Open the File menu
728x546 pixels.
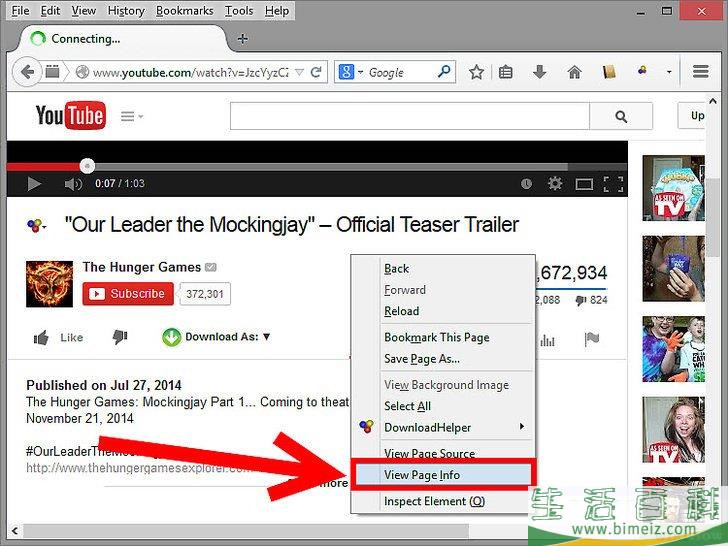point(20,11)
